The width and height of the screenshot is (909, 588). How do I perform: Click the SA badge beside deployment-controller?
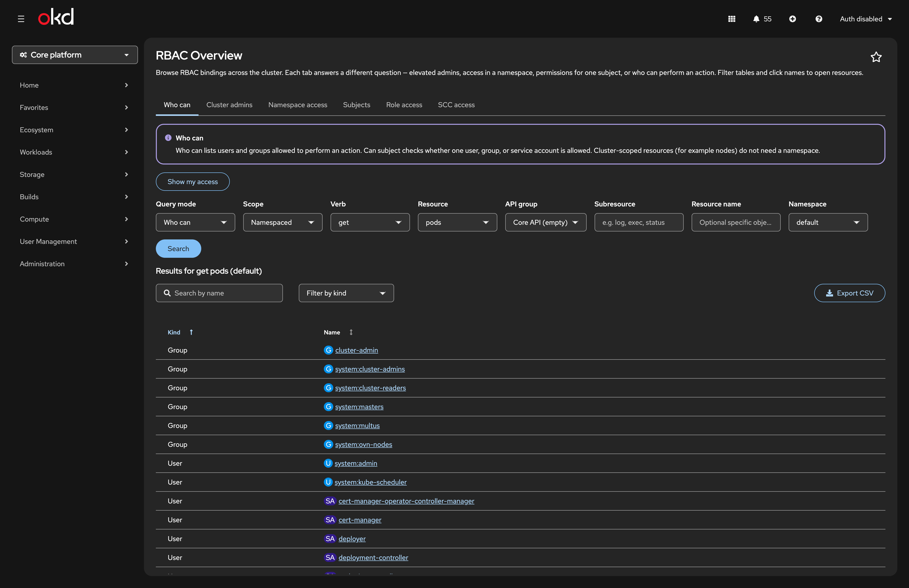pyautogui.click(x=330, y=557)
